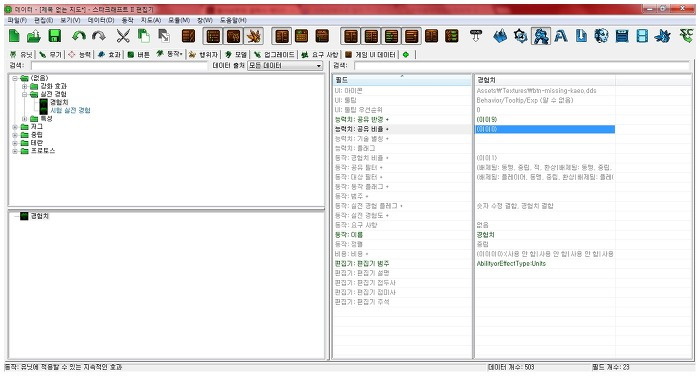The image size is (700, 376).
Task: Expand the 테란 folder
Action: pos(15,143)
